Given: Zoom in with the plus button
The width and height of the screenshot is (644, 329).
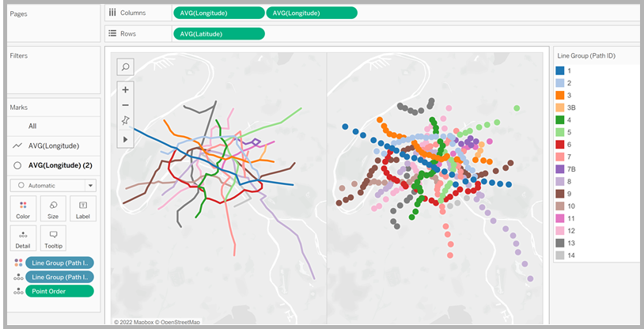Looking at the screenshot, I should pyautogui.click(x=125, y=89).
